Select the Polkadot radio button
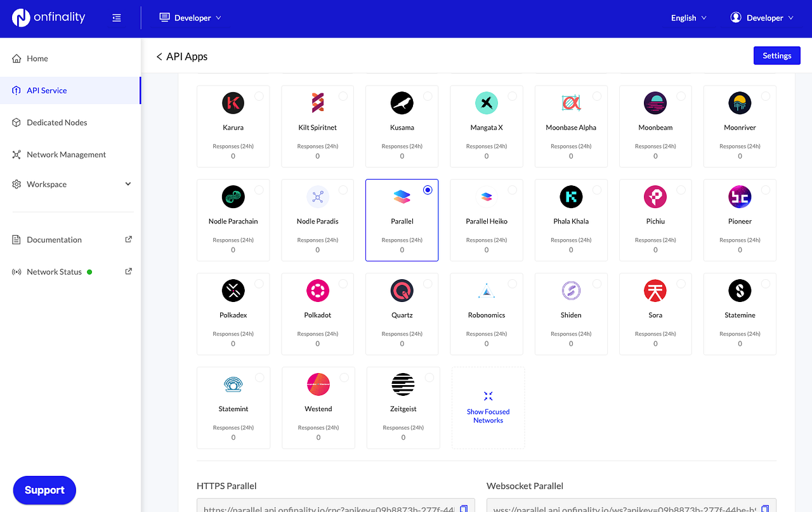The image size is (812, 512). (x=343, y=284)
